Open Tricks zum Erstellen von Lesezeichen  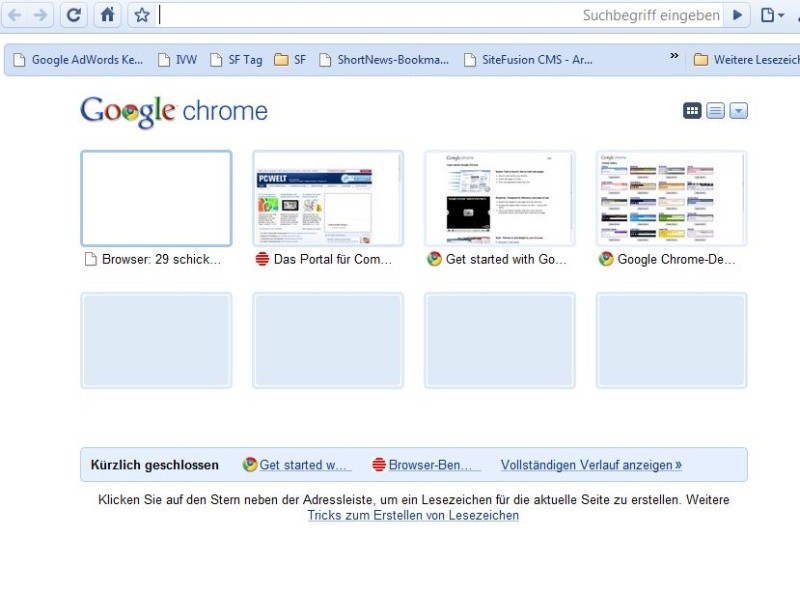[x=412, y=515]
